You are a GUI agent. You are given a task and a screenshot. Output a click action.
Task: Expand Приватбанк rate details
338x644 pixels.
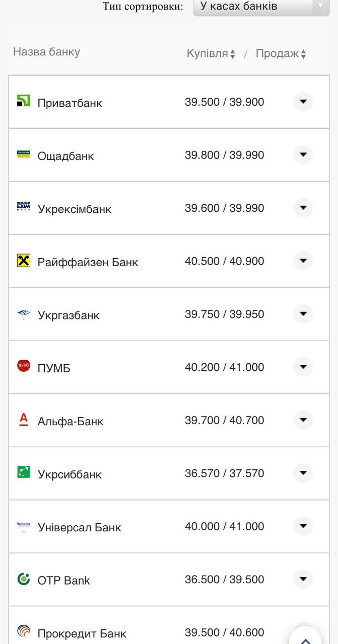pos(303,102)
